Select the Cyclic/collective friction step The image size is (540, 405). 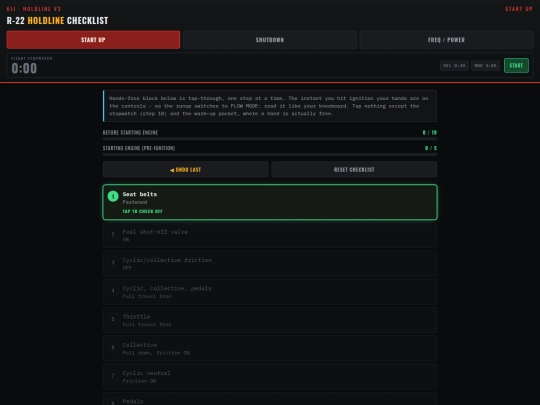point(270,263)
